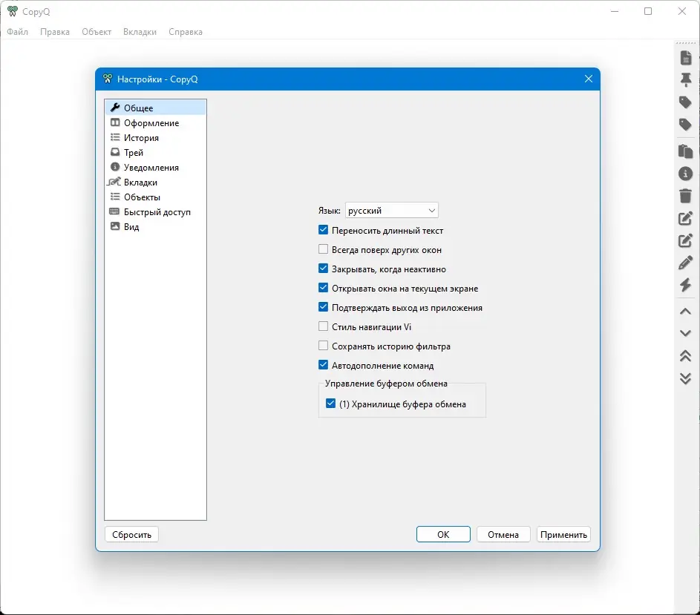700x615 pixels.
Task: Open the Уведомления settings section
Action: tap(155, 168)
